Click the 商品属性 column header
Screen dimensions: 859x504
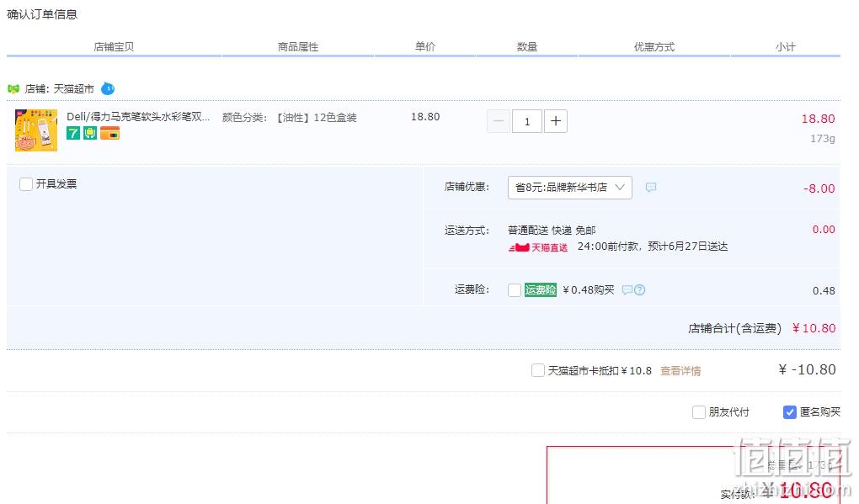(x=298, y=47)
